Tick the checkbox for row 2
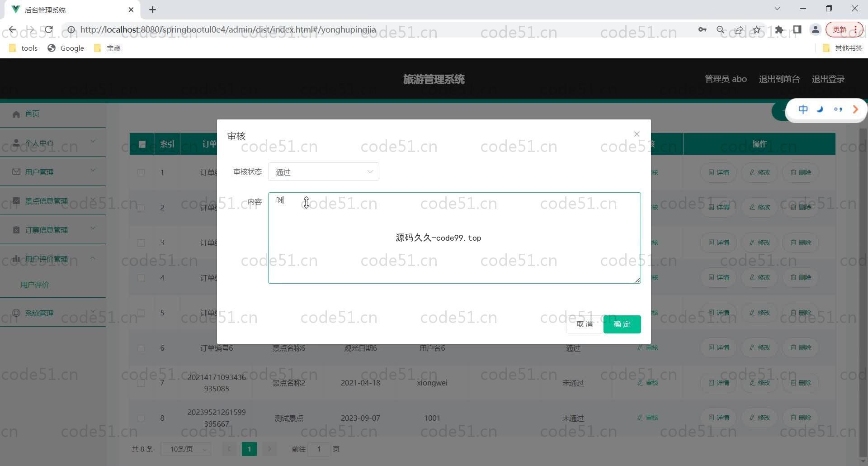The height and width of the screenshot is (466, 868). tap(141, 208)
